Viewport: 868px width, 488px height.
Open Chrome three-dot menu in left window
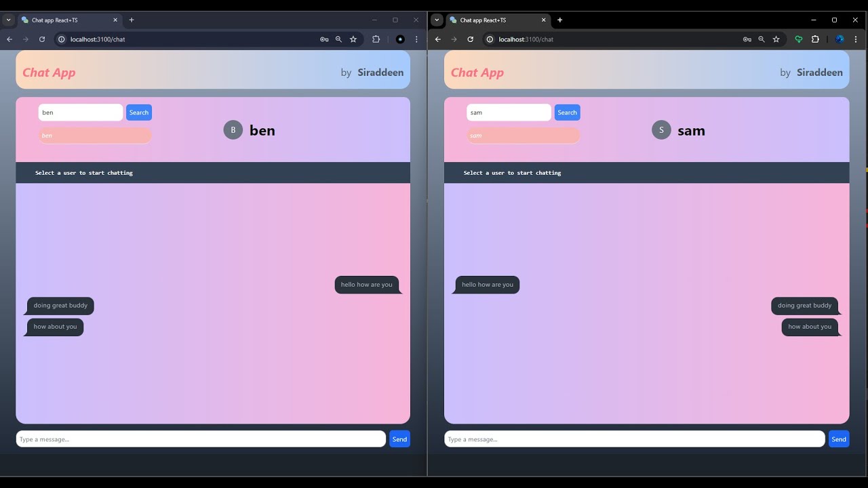click(416, 39)
